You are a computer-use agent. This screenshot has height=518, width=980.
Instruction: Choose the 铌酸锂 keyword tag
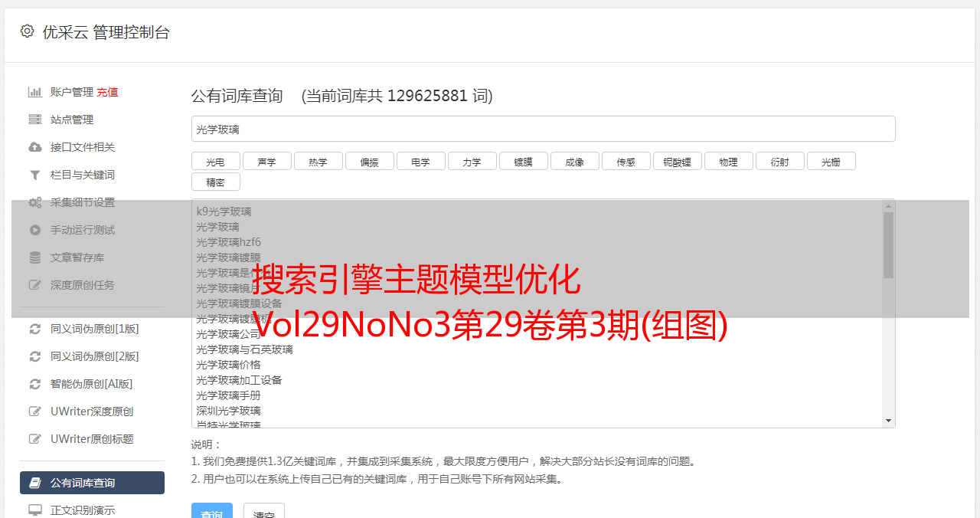678,161
